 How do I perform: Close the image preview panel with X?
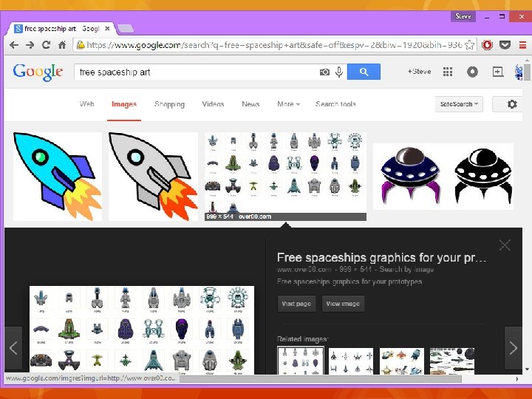click(x=505, y=245)
